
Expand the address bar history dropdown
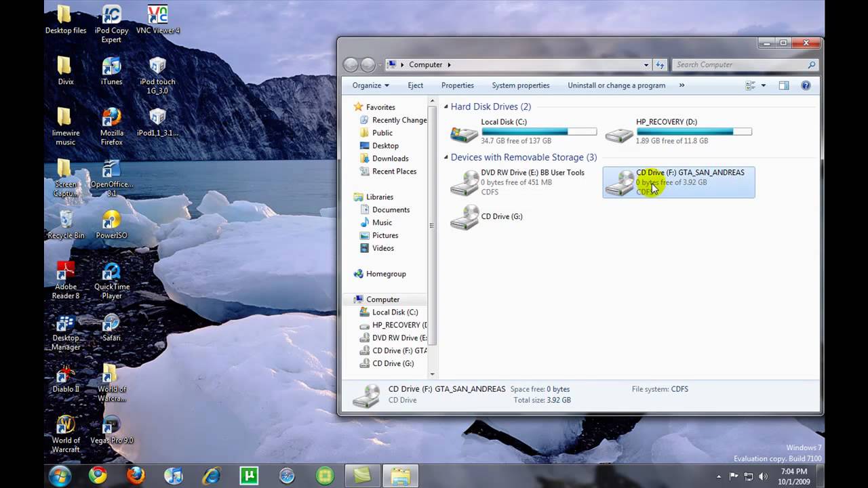646,65
